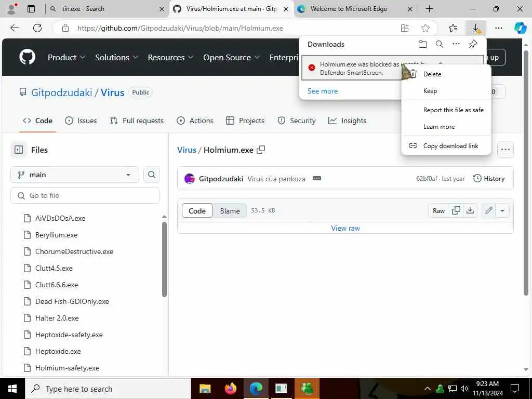The height and width of the screenshot is (399, 532).
Task: Open Edge Favorites list icon
Action: (453, 28)
